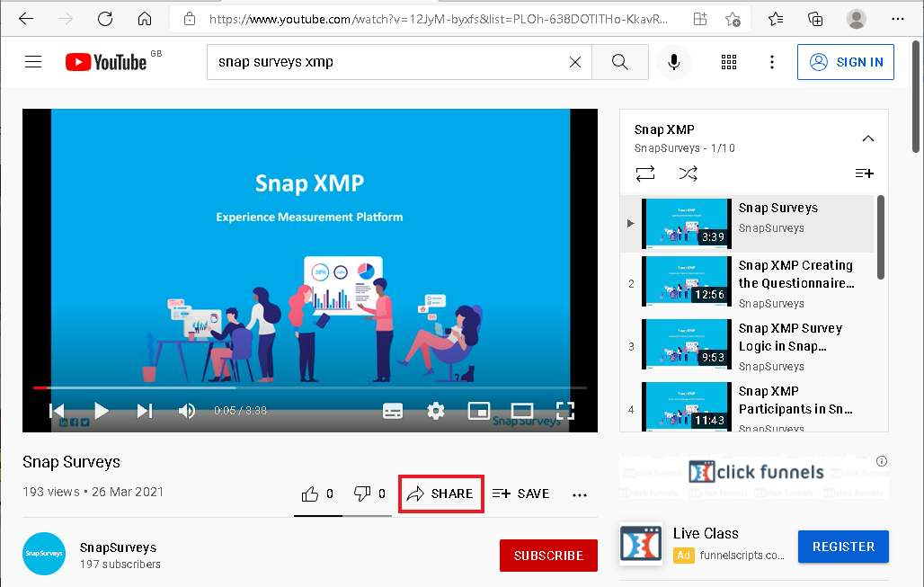Play the Snap XMP video
The image size is (924, 587).
pyautogui.click(x=101, y=410)
